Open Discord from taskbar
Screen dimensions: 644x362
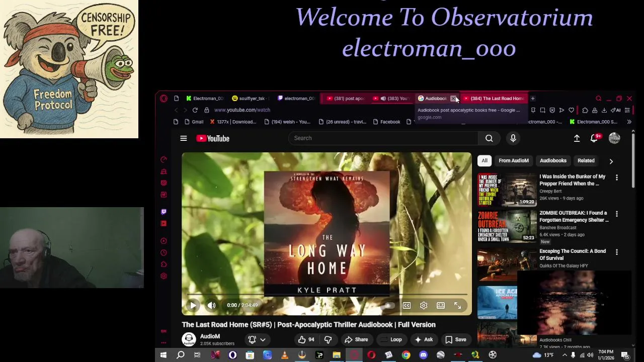pos(423,355)
